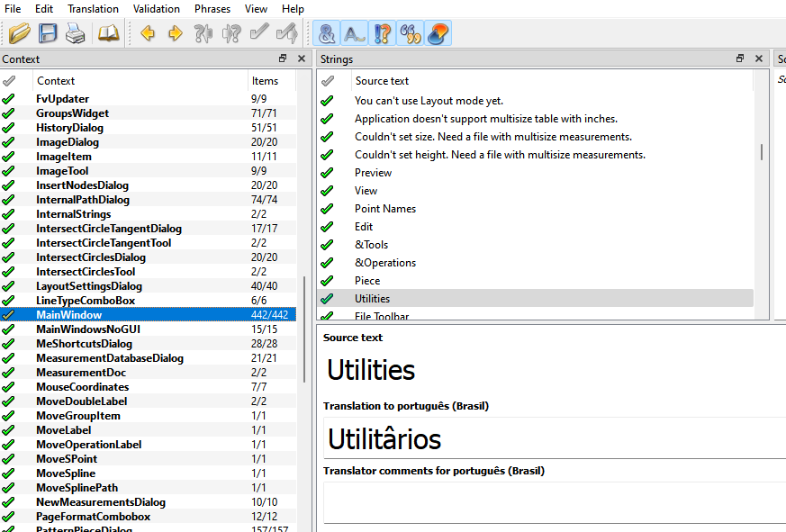Go to previous item with the left arrow
This screenshot has height=532, width=786.
pos(148,34)
